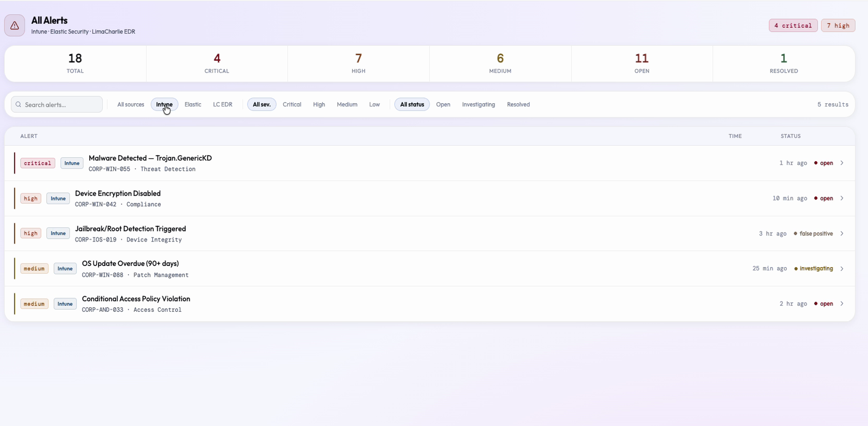Filter by High severity
868x426 pixels.
click(x=319, y=104)
